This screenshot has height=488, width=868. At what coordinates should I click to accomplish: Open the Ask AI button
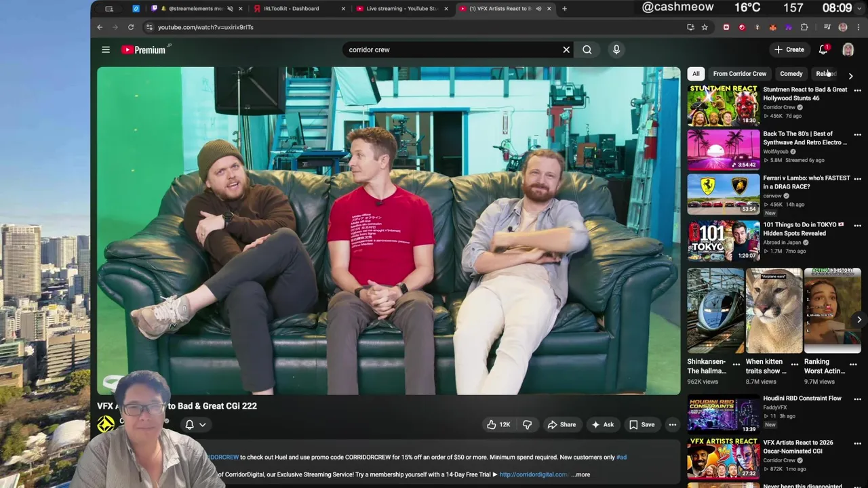click(x=603, y=424)
